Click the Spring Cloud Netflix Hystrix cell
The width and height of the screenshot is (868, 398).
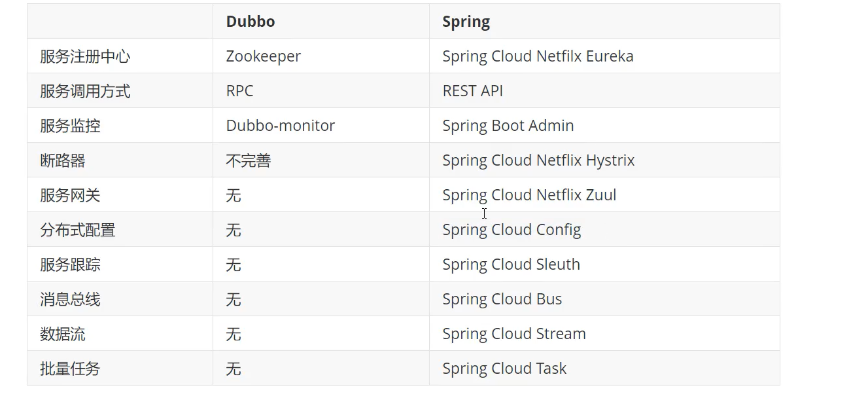tap(538, 160)
